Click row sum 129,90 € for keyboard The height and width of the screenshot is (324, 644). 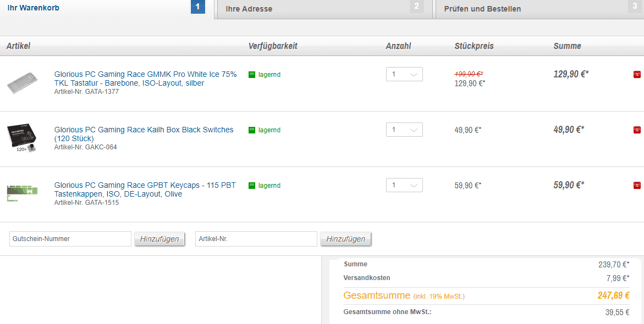pos(571,74)
